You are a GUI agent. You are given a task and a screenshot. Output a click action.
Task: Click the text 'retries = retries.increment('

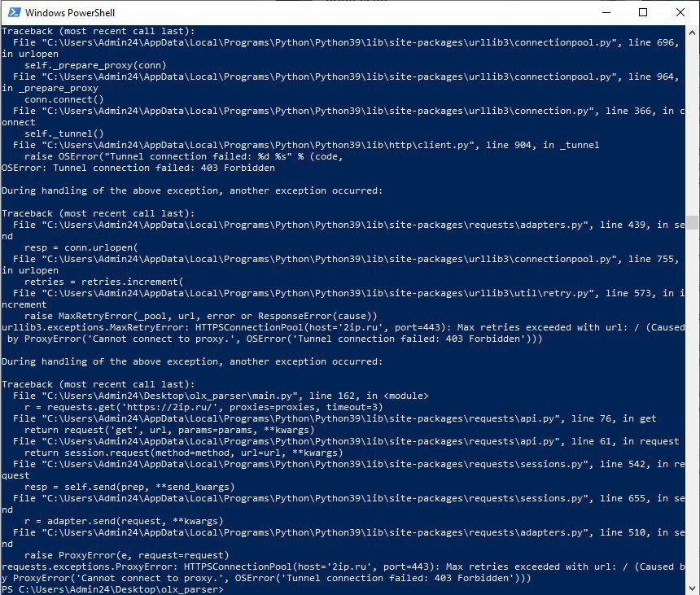(104, 282)
